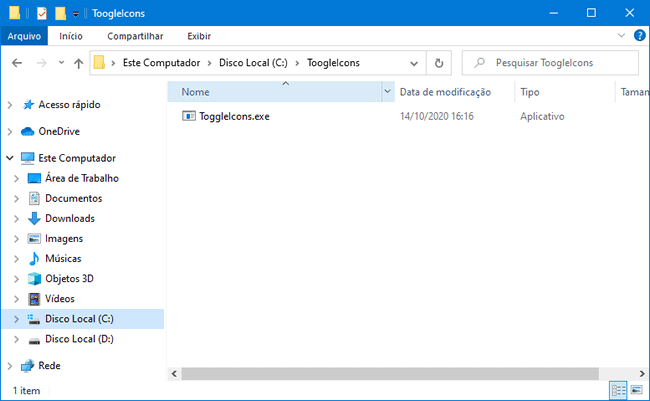Click the New Folder icon in the title bar
The width and height of the screenshot is (650, 401).
(x=60, y=14)
